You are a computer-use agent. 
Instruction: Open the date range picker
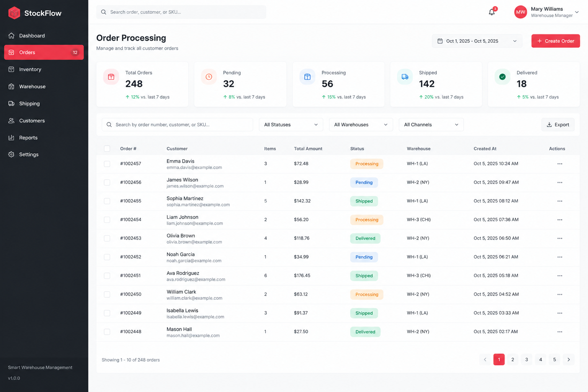pyautogui.click(x=477, y=41)
